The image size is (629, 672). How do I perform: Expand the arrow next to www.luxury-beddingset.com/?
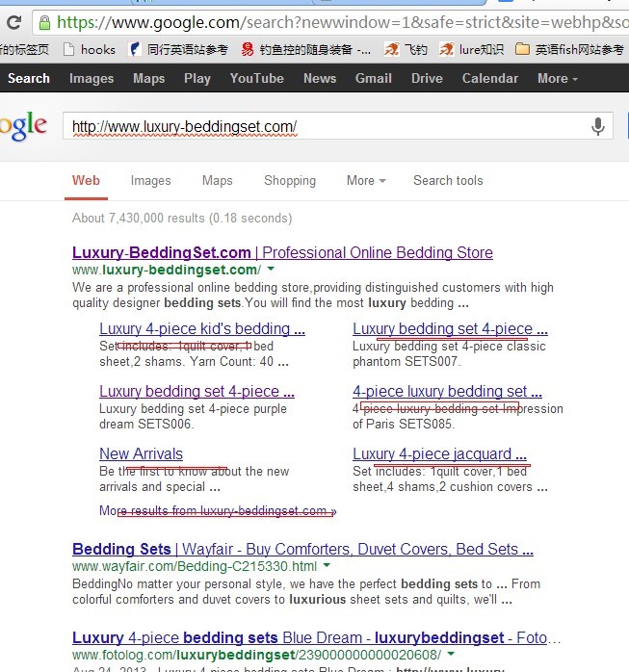point(271,270)
